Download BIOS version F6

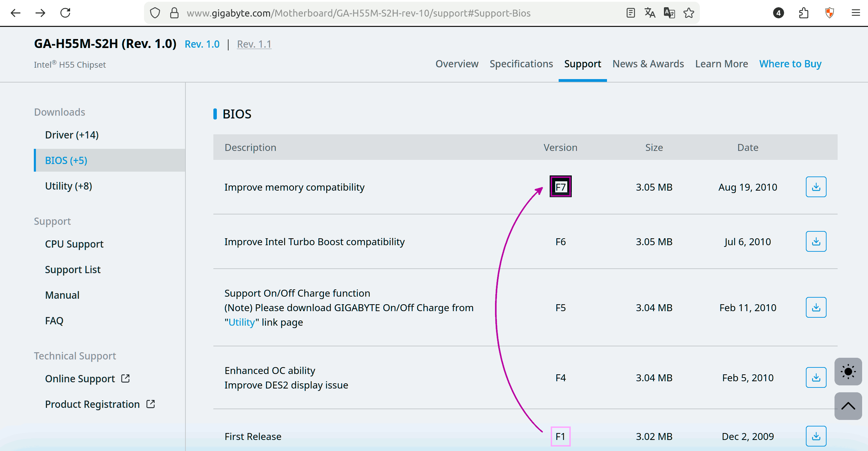[x=816, y=241]
